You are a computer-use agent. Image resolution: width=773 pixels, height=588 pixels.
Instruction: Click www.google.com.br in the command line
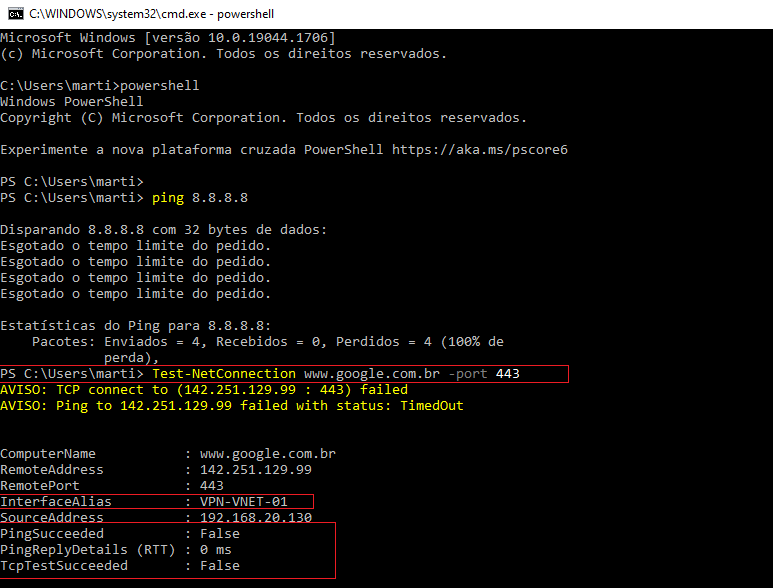coord(372,374)
